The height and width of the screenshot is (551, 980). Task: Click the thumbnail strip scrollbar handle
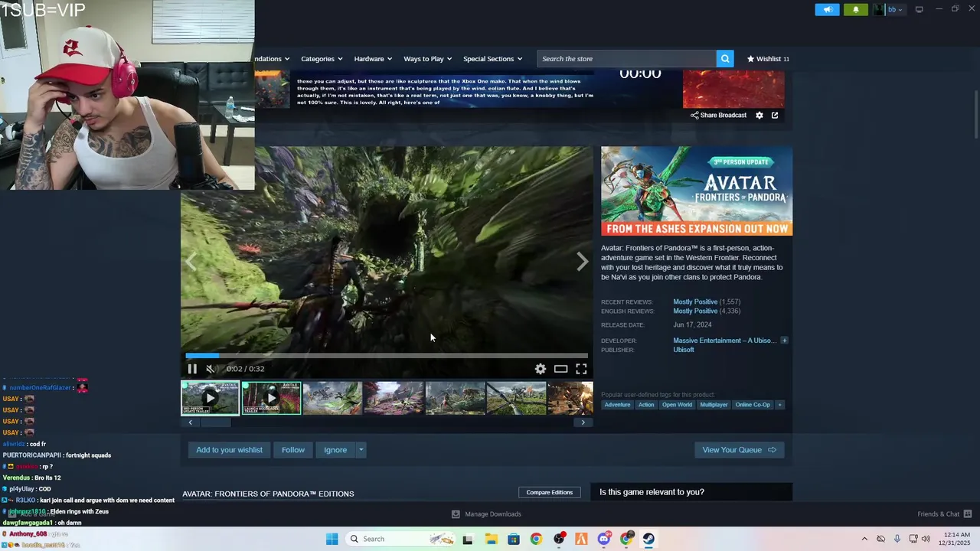tap(215, 422)
